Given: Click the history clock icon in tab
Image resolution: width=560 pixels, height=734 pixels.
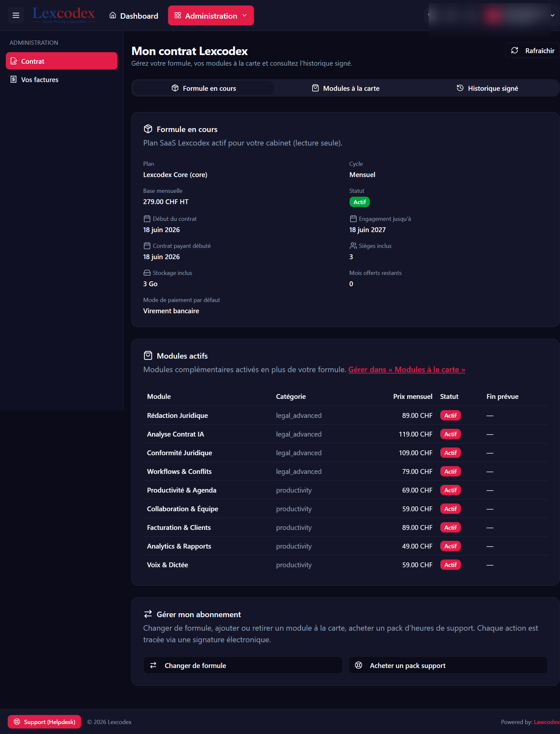Looking at the screenshot, I should 460,88.
